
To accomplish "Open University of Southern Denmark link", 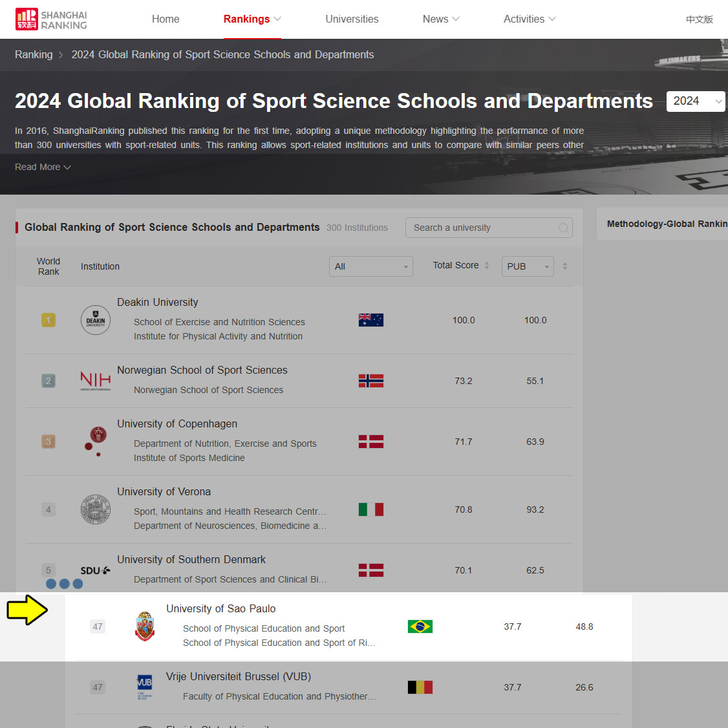I will (x=191, y=559).
